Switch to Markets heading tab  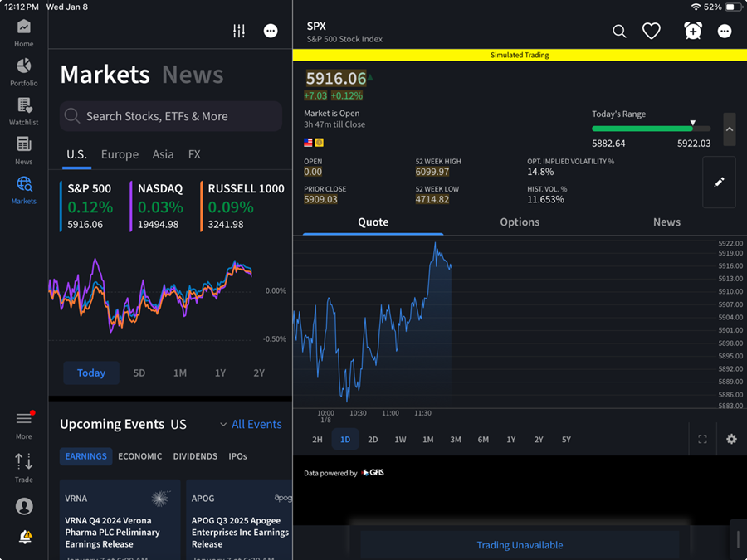(105, 75)
